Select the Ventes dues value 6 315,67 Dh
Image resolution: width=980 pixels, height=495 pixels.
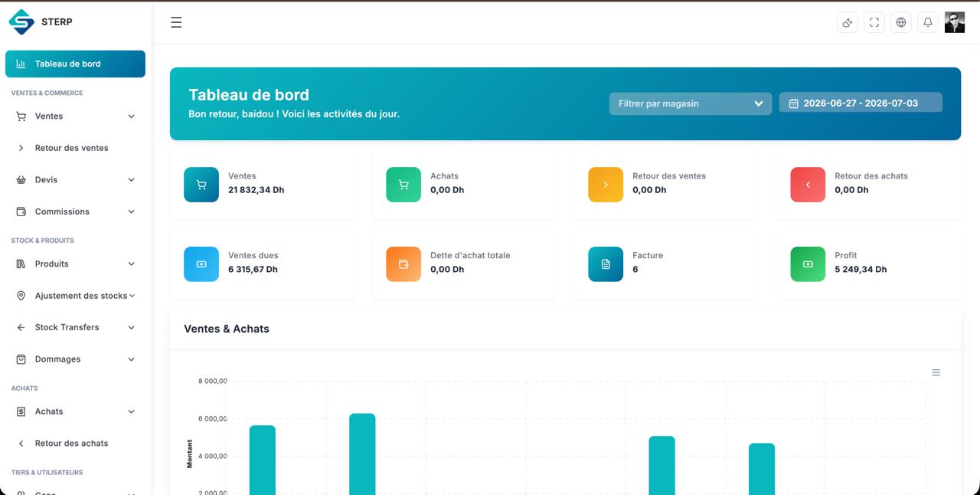[253, 270]
